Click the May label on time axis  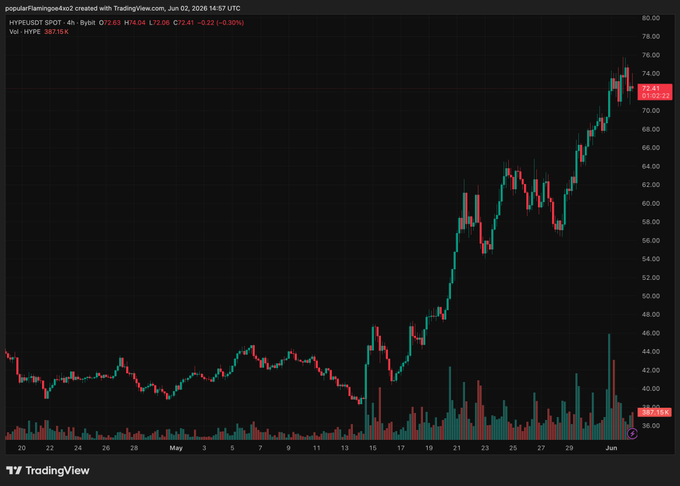(x=176, y=448)
